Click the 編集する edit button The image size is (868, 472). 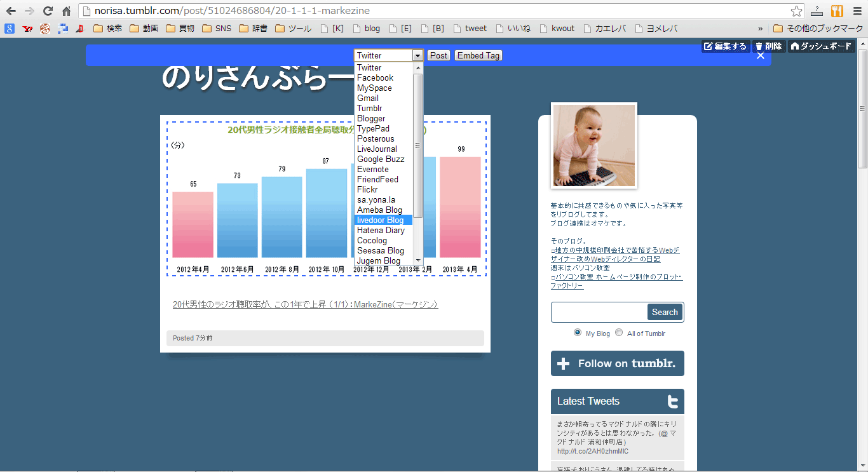pos(726,46)
